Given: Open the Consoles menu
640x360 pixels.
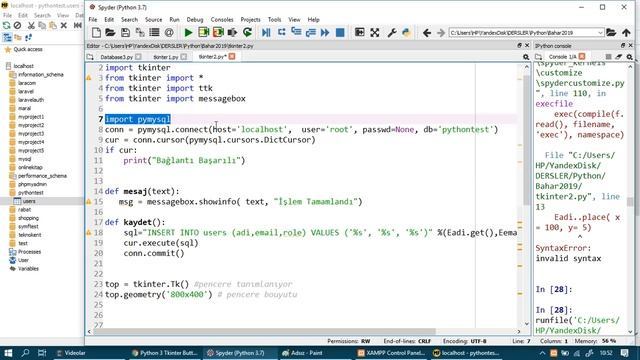Looking at the screenshot, I should coord(222,20).
